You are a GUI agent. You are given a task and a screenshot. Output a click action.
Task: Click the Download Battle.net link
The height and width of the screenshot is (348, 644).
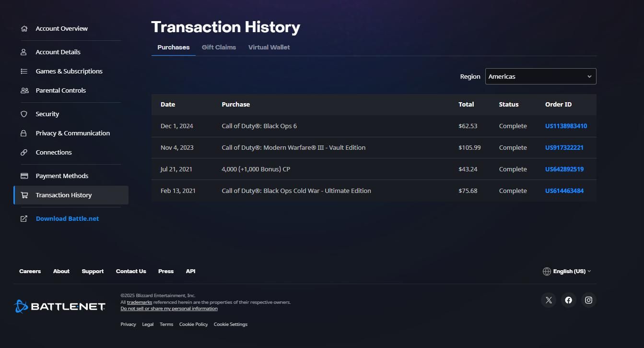pyautogui.click(x=67, y=219)
